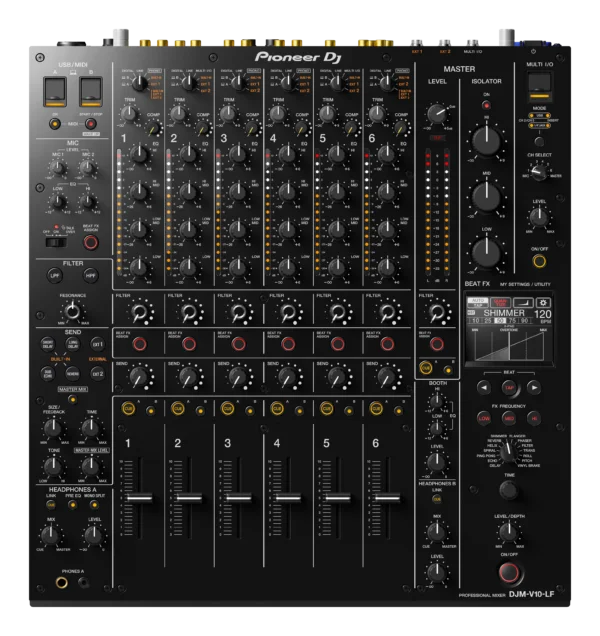Choose the EXT 1 external send
The width and height of the screenshot is (600, 636).
click(98, 344)
